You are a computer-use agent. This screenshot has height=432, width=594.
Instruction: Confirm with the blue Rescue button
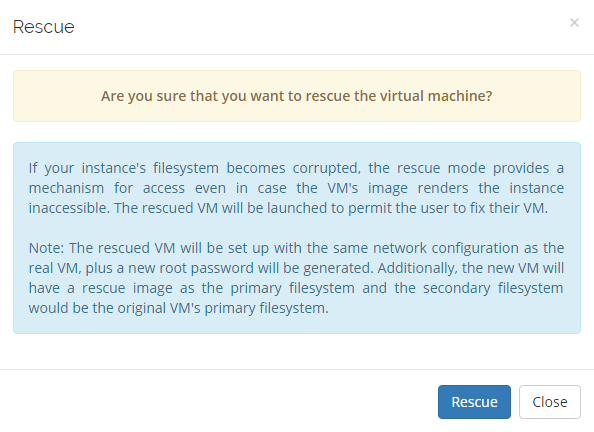coord(474,402)
